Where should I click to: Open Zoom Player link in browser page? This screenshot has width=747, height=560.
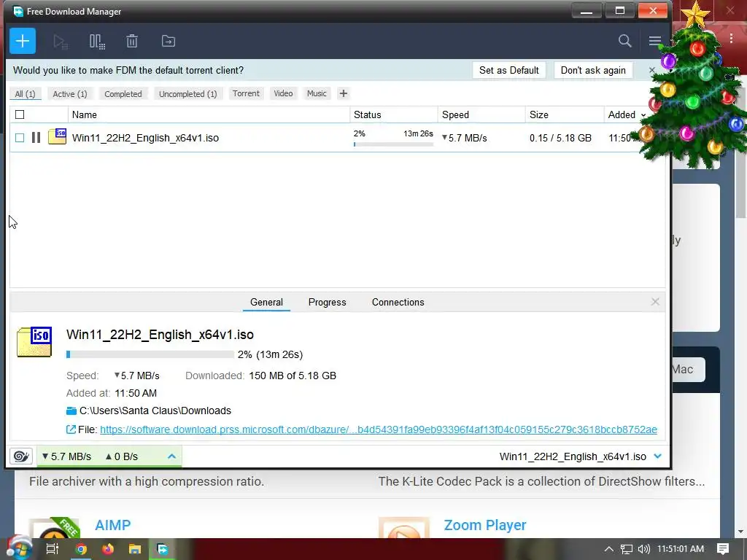(485, 525)
